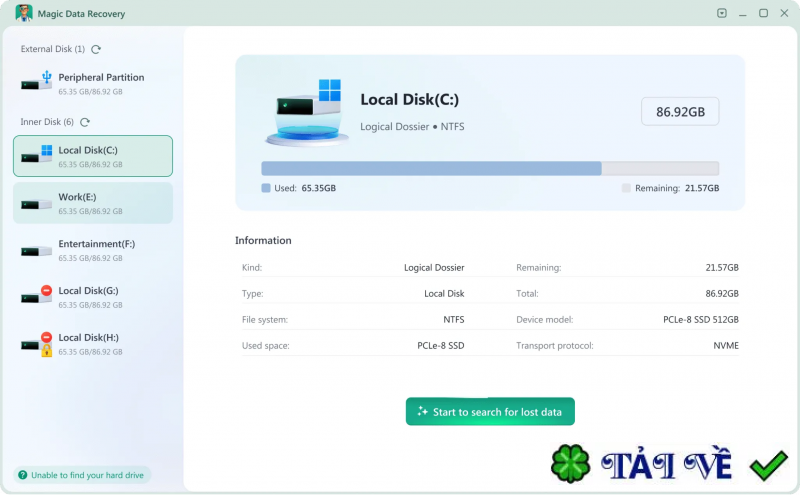Select the Entertainment(F:) drive

tap(93, 250)
